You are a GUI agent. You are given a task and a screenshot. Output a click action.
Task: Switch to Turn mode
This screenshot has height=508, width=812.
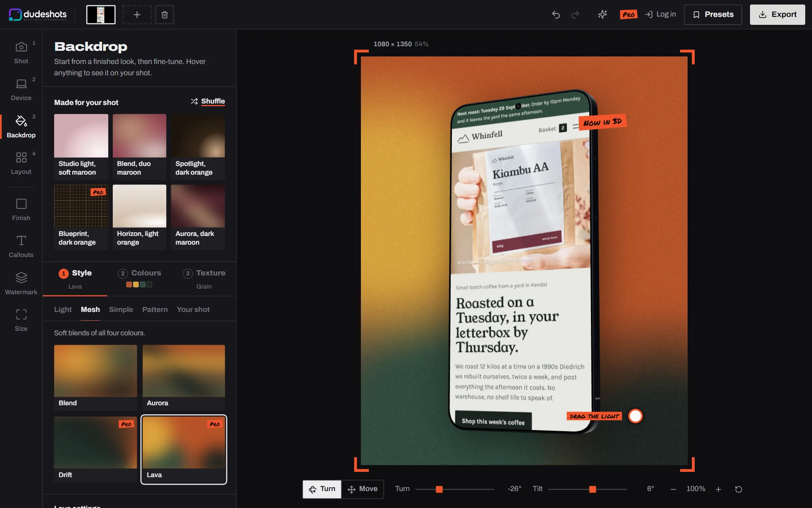click(322, 489)
